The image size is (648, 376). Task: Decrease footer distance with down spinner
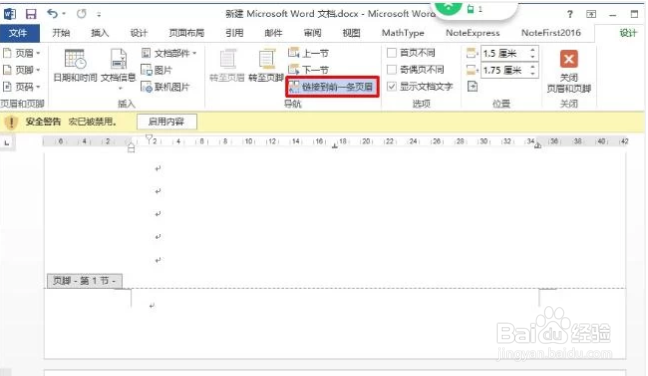[x=533, y=74]
